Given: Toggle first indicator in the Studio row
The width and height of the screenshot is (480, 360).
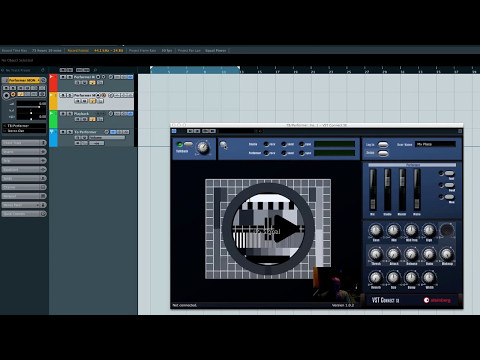Looking at the screenshot, I should click(266, 144).
